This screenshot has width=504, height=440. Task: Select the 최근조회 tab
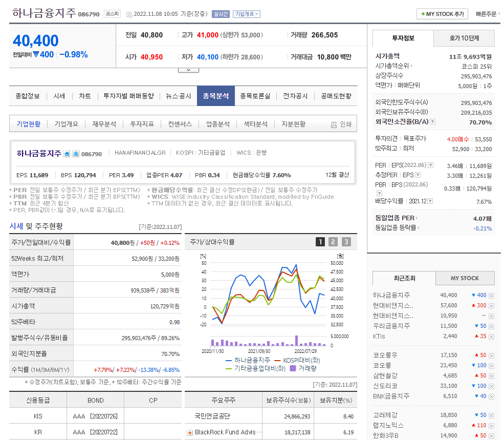pyautogui.click(x=404, y=278)
